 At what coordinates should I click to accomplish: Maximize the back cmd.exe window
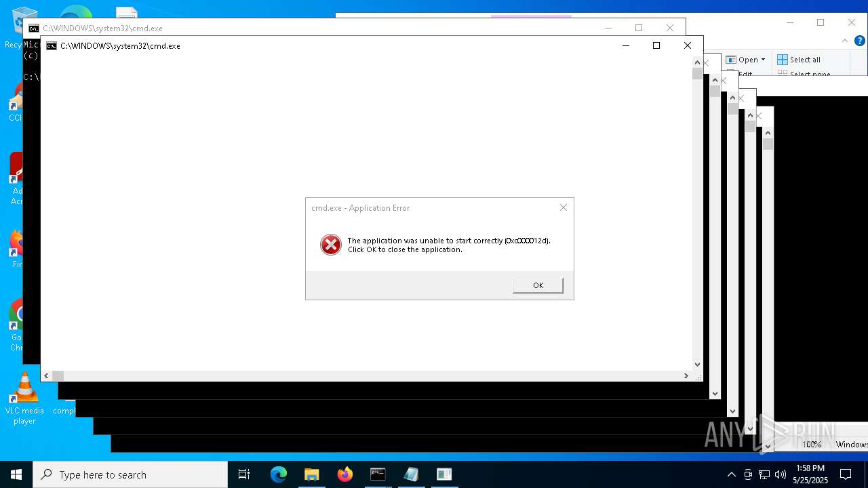638,28
